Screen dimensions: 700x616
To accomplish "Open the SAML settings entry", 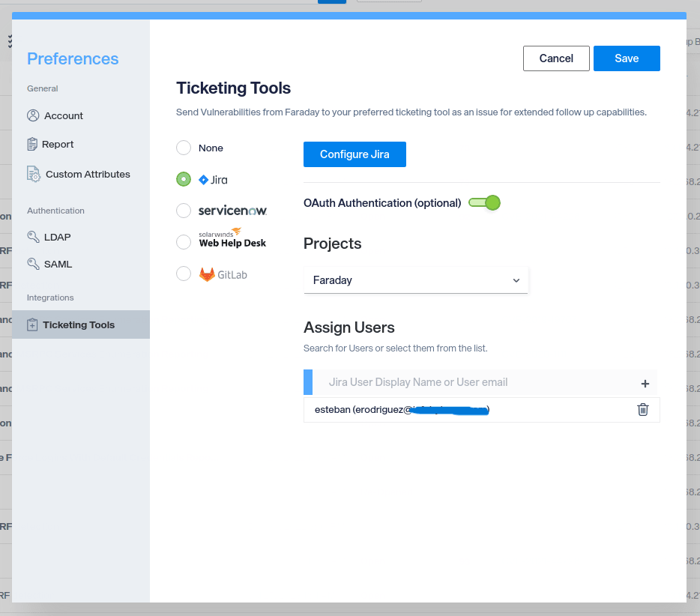I will pyautogui.click(x=58, y=264).
